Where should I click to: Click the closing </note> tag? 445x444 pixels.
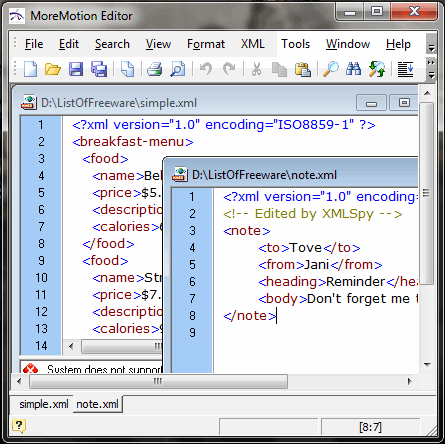tap(250, 316)
